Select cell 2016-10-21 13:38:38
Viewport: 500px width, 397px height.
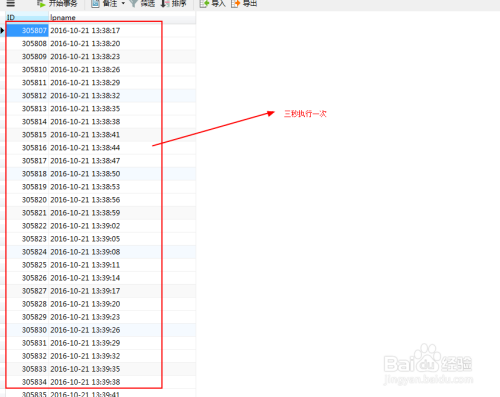[x=122, y=121]
